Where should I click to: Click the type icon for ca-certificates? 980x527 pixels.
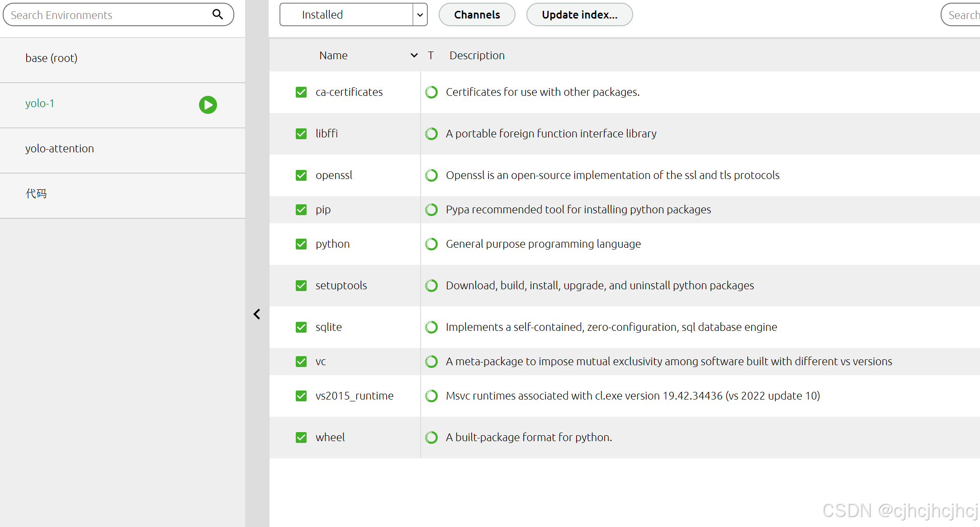click(431, 92)
